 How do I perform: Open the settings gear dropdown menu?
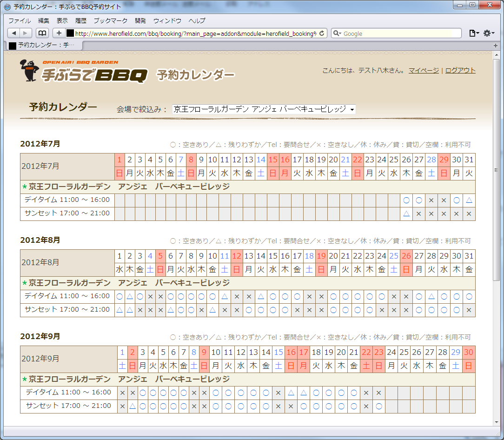pyautogui.click(x=489, y=33)
